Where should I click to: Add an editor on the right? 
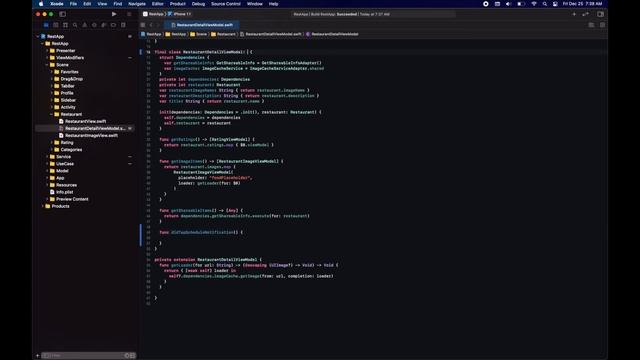click(x=602, y=25)
